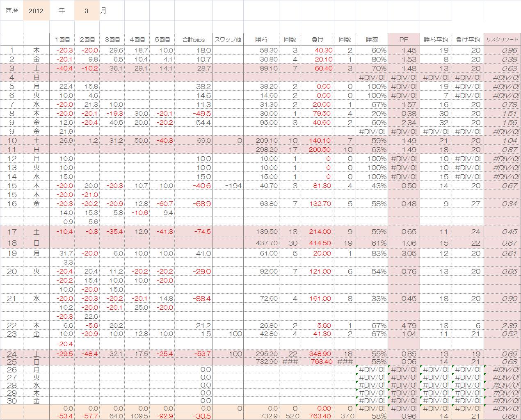
Task: Select the 28.7 total pips cell
Action: (x=193, y=68)
